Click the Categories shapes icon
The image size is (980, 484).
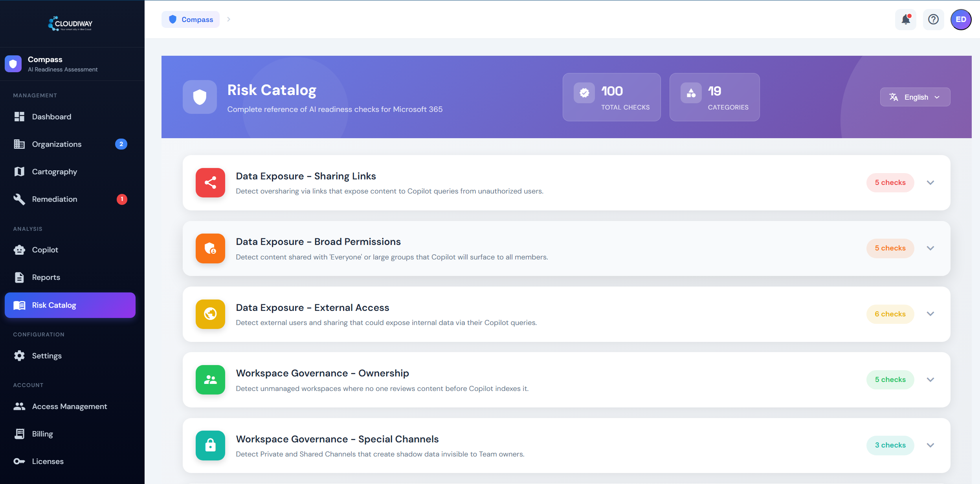[691, 93]
